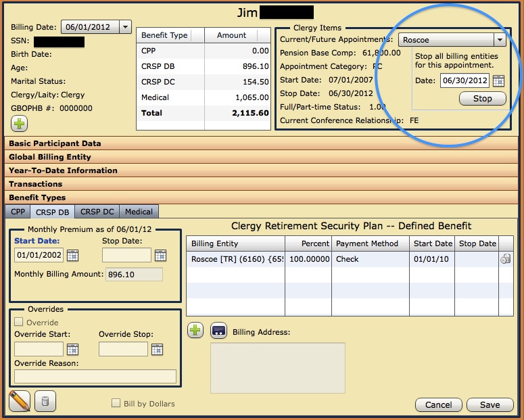Switch to the Medical tab

(139, 212)
